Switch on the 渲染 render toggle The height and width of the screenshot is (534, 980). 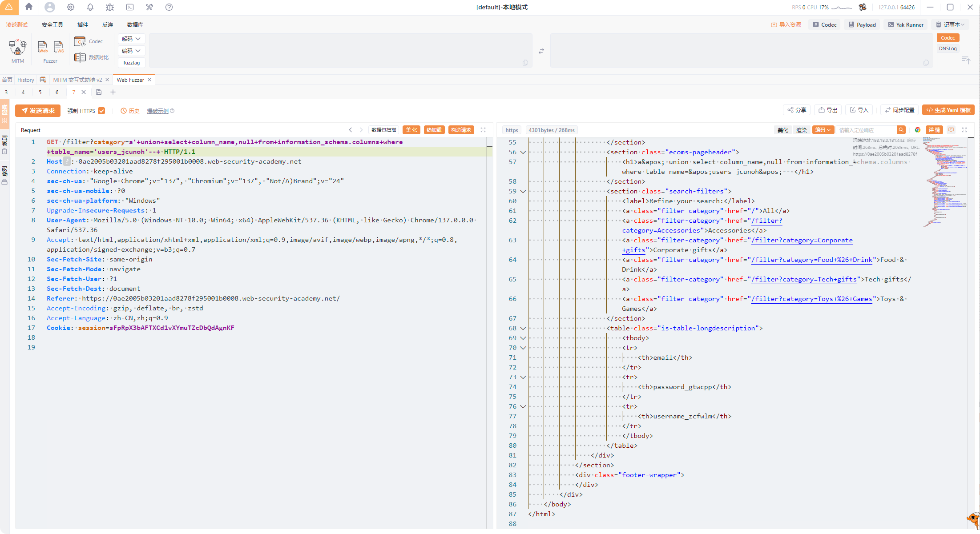[801, 130]
